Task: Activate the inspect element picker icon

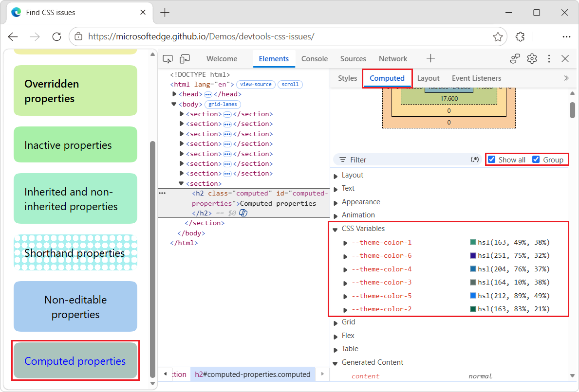Action: [x=168, y=59]
